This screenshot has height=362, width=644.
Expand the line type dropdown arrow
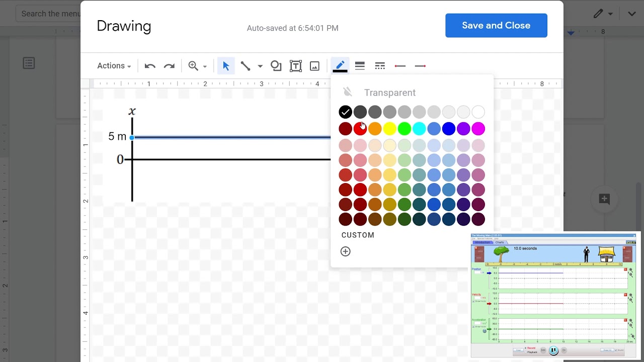260,66
